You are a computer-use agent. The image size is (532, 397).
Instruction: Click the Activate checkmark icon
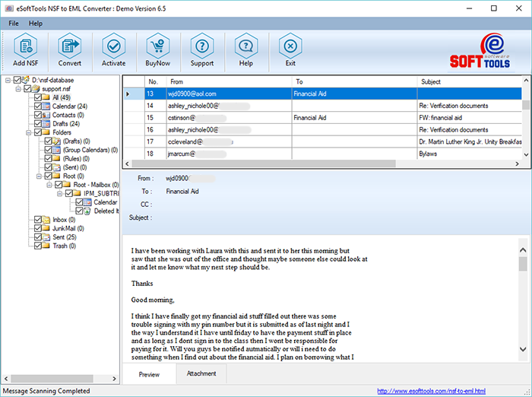click(x=114, y=46)
